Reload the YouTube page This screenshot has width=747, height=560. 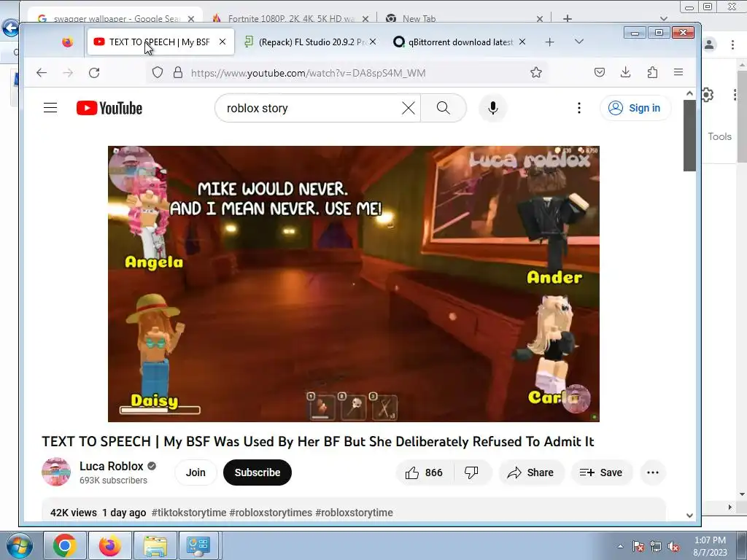pyautogui.click(x=94, y=73)
